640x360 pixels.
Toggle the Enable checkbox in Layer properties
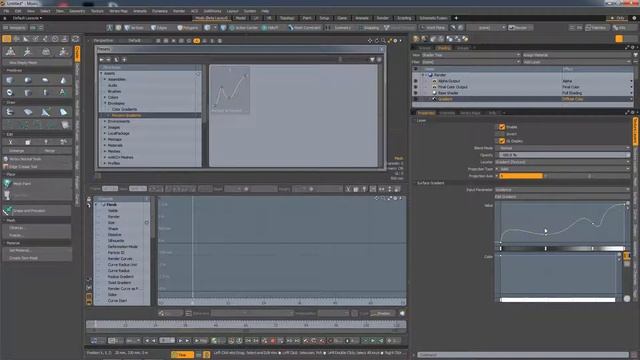pyautogui.click(x=502, y=127)
